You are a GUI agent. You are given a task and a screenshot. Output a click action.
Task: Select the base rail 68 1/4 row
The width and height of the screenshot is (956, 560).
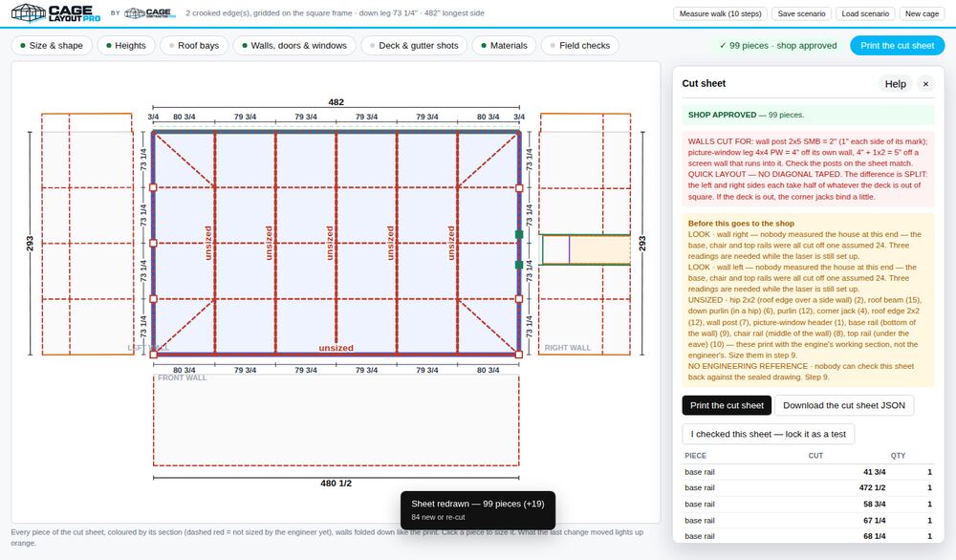coord(808,536)
